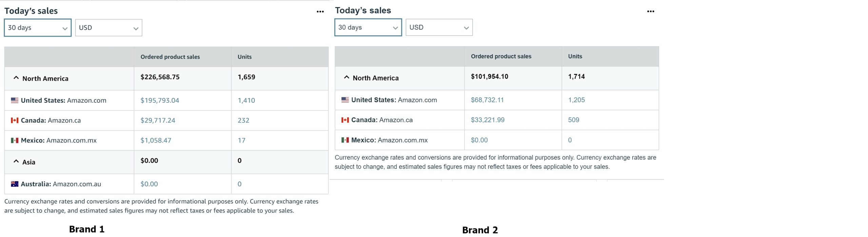
Task: Click Canada flag icon in Brand 2
Action: tap(345, 120)
